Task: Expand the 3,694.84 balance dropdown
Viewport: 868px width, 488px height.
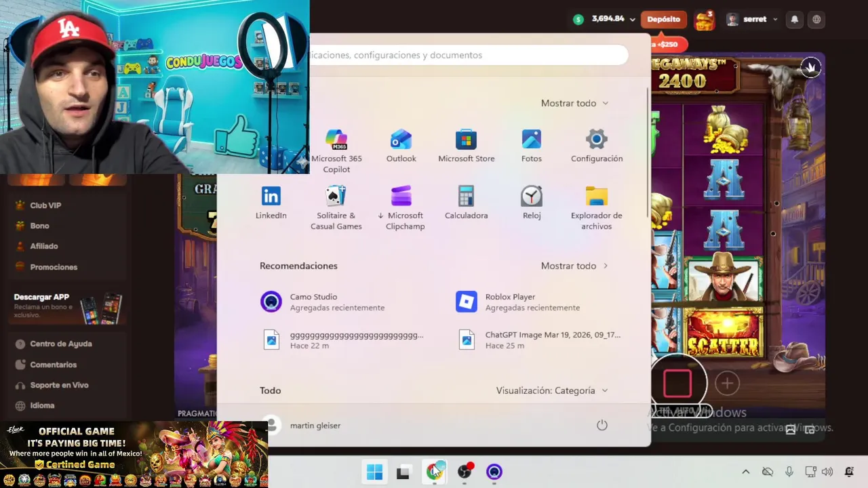Action: [632, 20]
